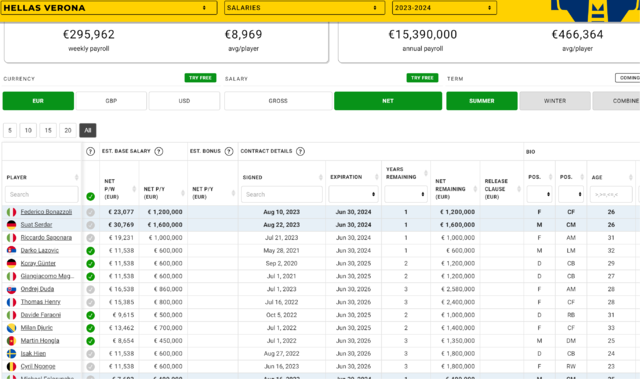Open Isak Hien player page
640x379 pixels.
click(33, 353)
